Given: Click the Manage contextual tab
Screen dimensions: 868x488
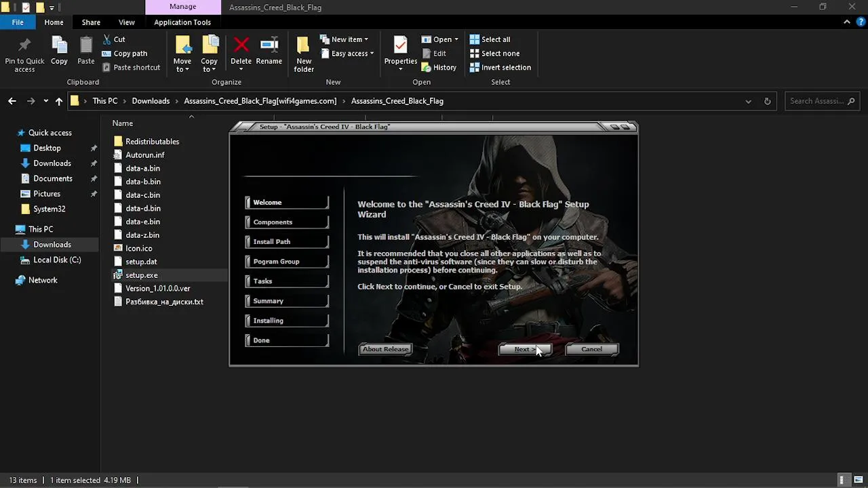Looking at the screenshot, I should tap(182, 7).
